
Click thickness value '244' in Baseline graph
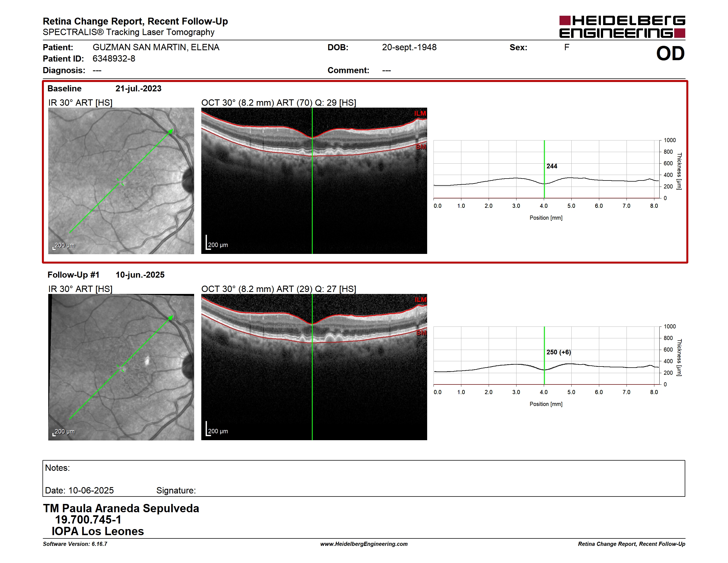(x=552, y=166)
